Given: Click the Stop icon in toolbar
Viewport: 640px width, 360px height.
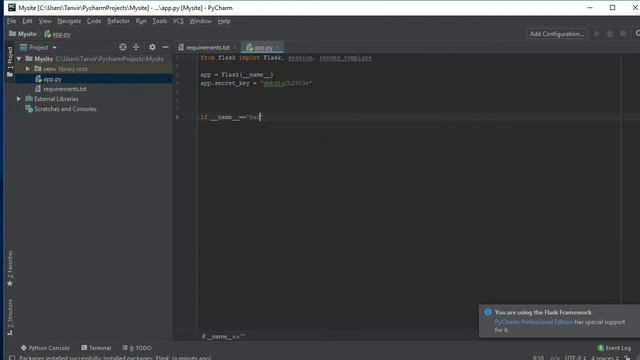Looking at the screenshot, I should [623, 34].
